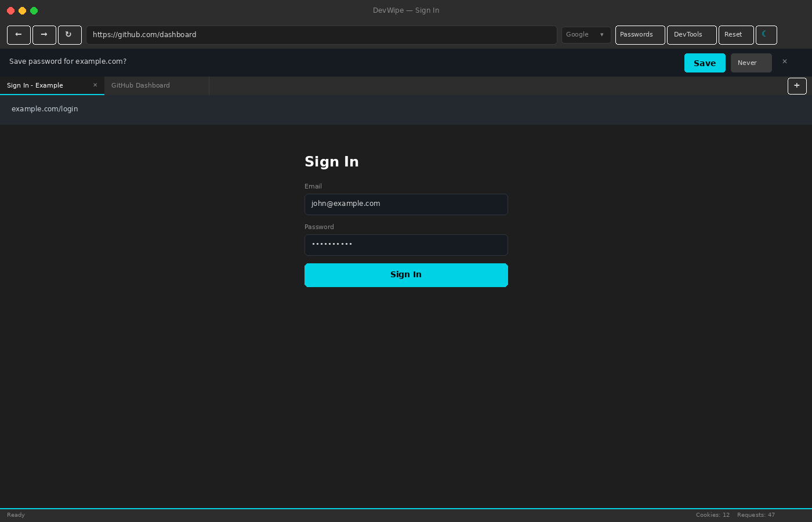Open DevTools
The width and height of the screenshot is (812, 522).
[691, 35]
